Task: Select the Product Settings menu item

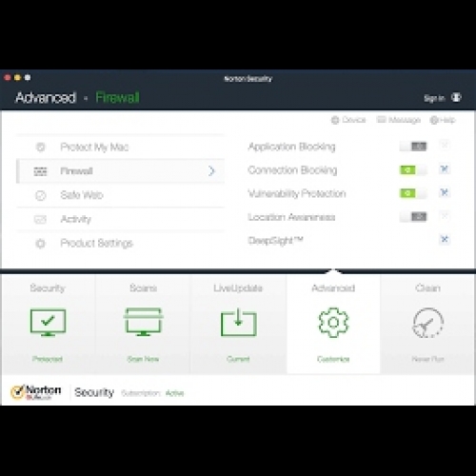Action: [121, 244]
